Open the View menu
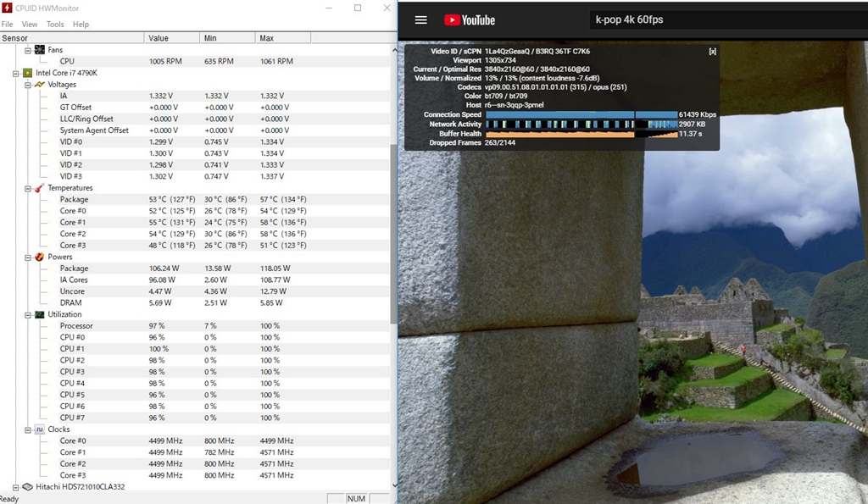Screen dimensions: 868x504 [x=30, y=25]
